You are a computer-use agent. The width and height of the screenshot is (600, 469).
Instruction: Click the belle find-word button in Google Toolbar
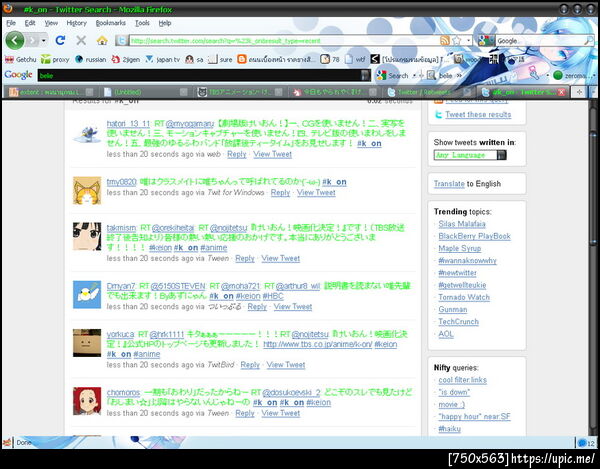tap(440, 76)
